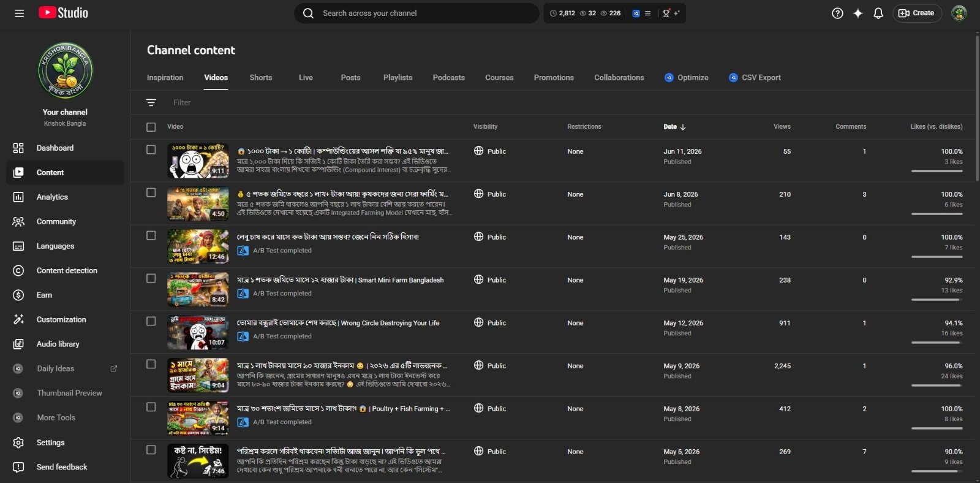The width and height of the screenshot is (980, 483).
Task: Select the May 9, 2026 video checkbox
Action: tap(151, 364)
